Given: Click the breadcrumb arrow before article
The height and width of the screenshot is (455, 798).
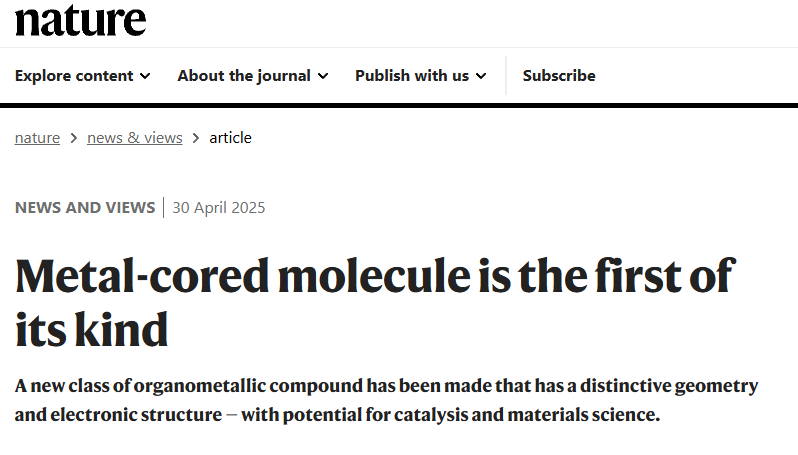Looking at the screenshot, I should click(x=196, y=138).
